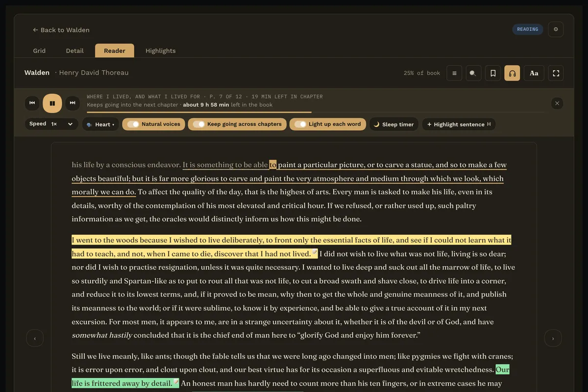
Task: Click the underlined sentence 'morally we can do.'
Action: (104, 192)
